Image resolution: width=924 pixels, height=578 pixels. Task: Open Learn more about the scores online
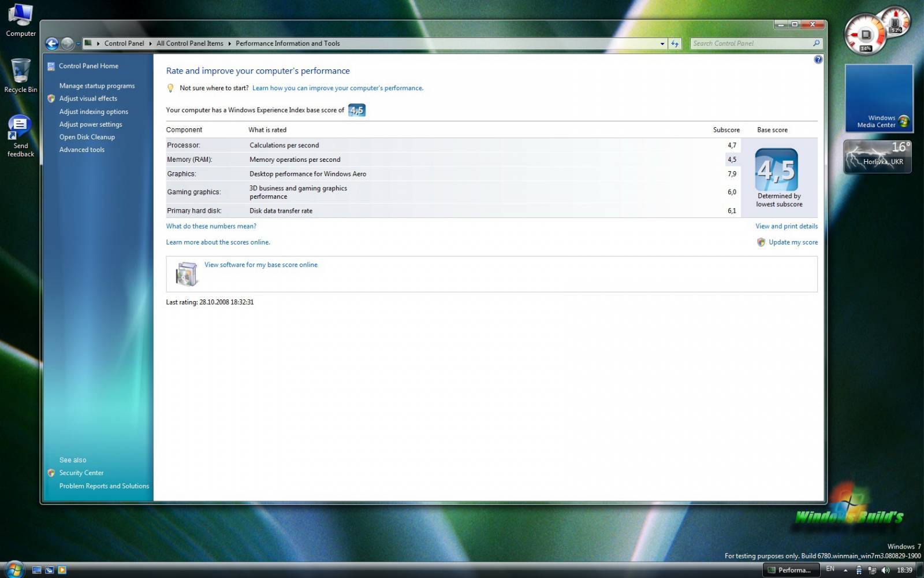click(218, 242)
